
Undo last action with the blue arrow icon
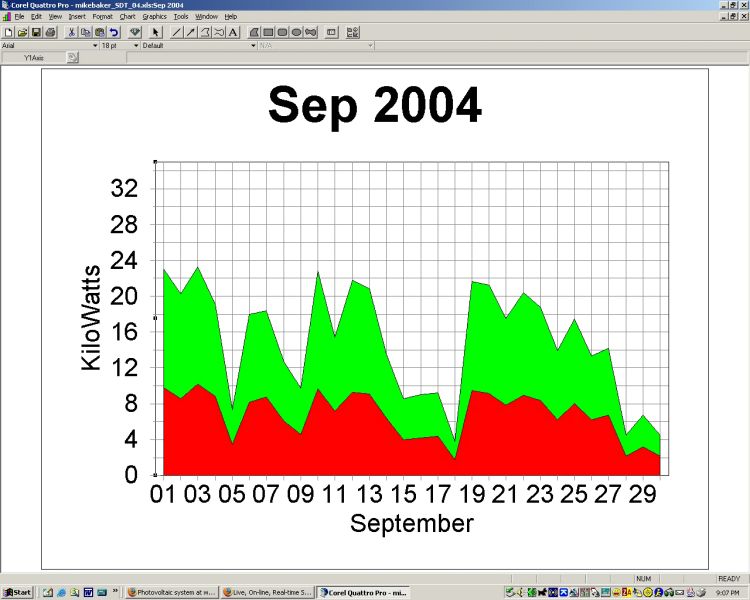(x=114, y=32)
